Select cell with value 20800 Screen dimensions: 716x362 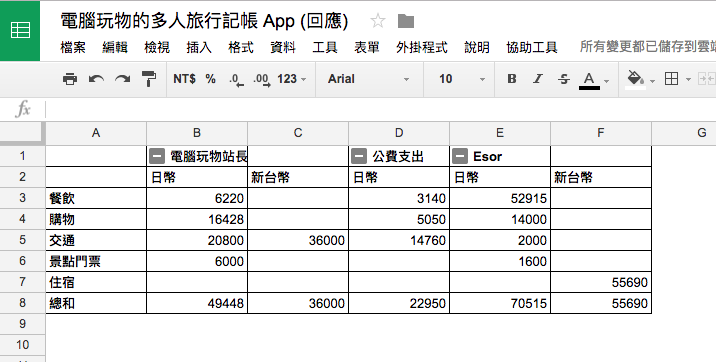(x=197, y=240)
